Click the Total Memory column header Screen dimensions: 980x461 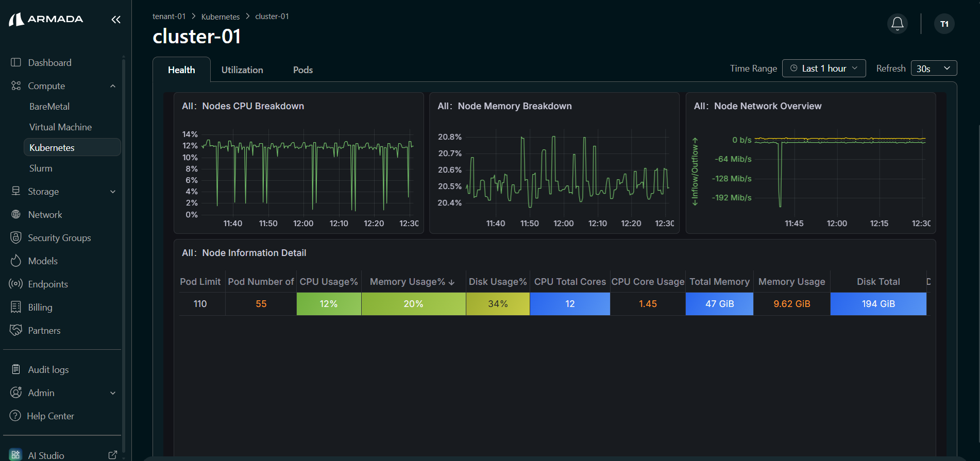[719, 282]
